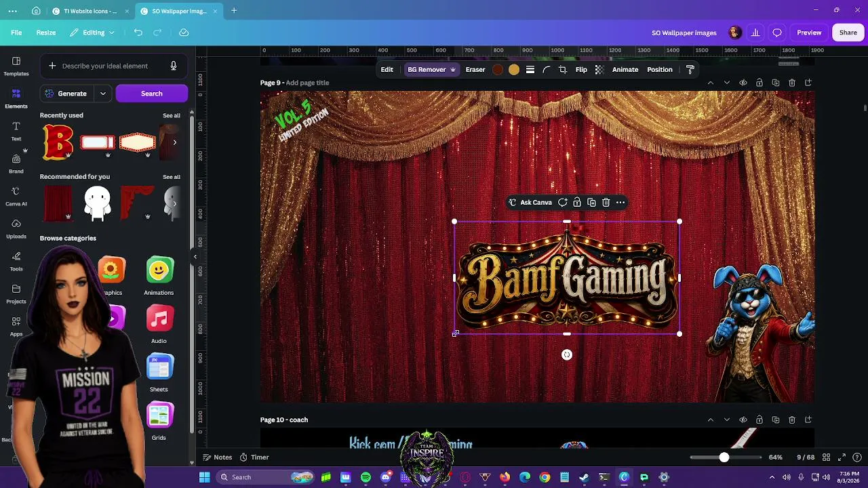Toggle the Eraser tool

(475, 70)
